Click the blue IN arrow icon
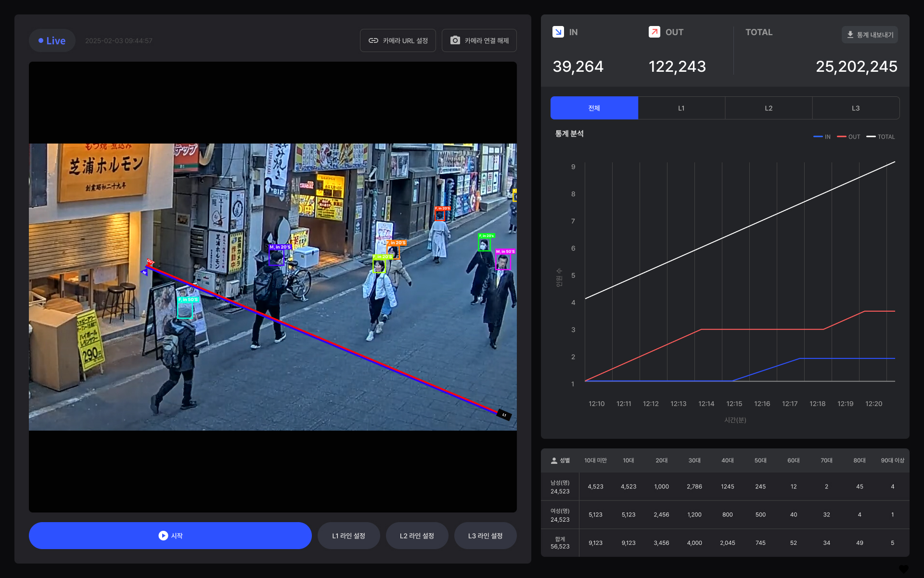The height and width of the screenshot is (578, 924). [x=558, y=32]
